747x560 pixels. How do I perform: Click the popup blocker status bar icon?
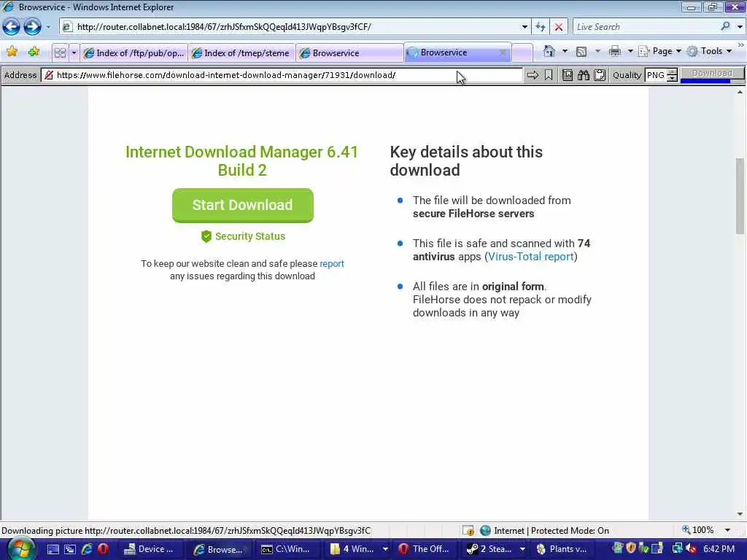(468, 530)
